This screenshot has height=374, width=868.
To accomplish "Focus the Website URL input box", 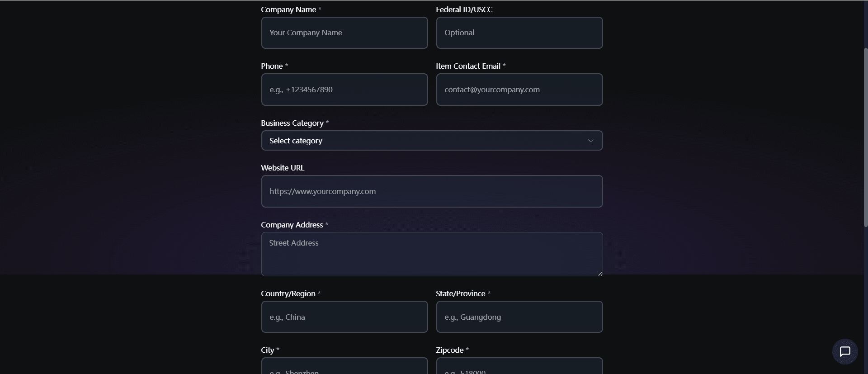I will click(x=431, y=191).
